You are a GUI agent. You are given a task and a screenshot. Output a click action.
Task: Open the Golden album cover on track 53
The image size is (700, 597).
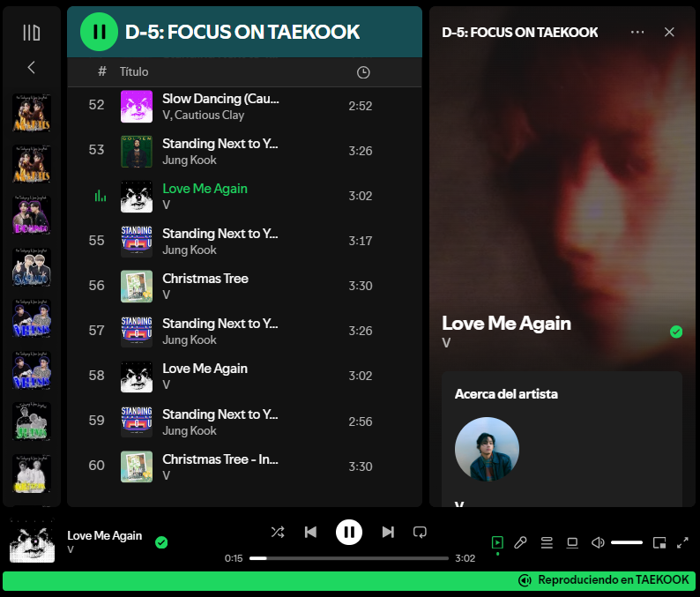point(137,152)
